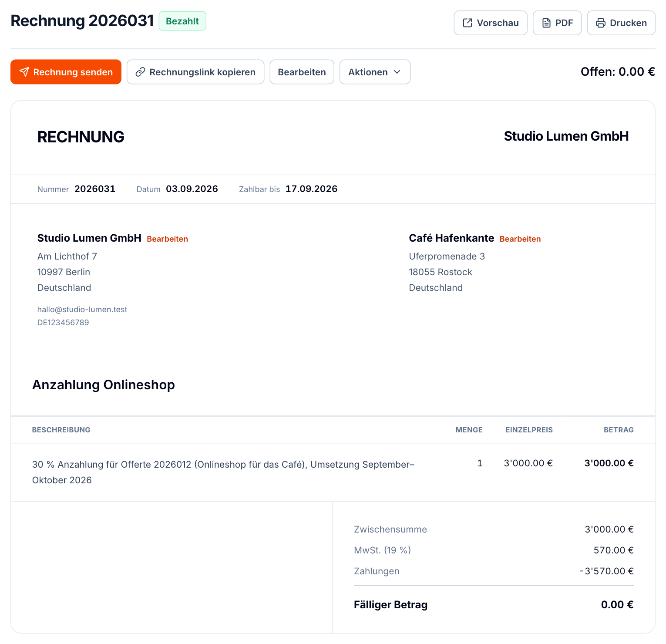The image size is (666, 644).
Task: Click the Zahlungen amount -3'570.00 €
Action: [x=607, y=571]
